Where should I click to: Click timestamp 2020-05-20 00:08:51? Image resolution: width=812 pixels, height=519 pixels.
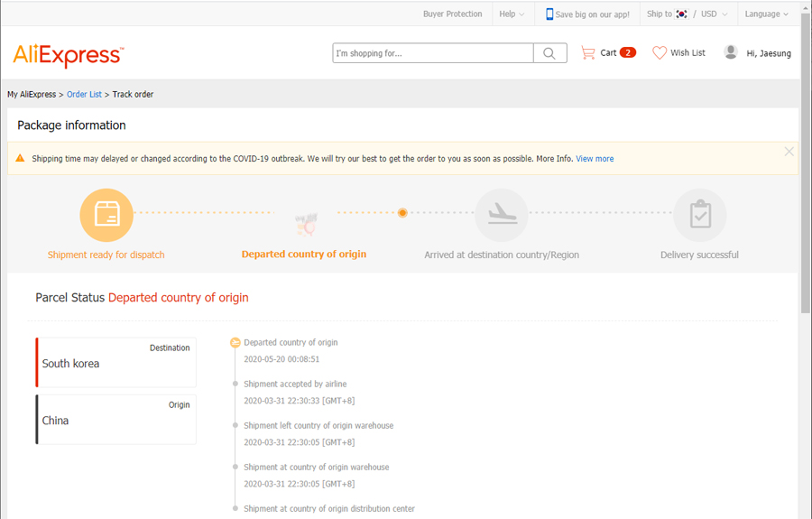tap(281, 359)
